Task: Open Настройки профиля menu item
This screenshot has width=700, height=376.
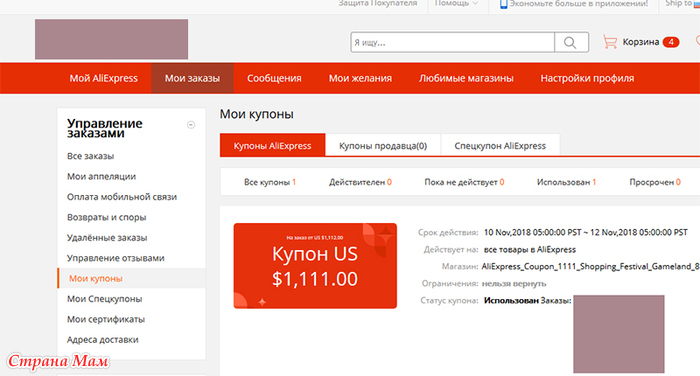Action: point(587,78)
